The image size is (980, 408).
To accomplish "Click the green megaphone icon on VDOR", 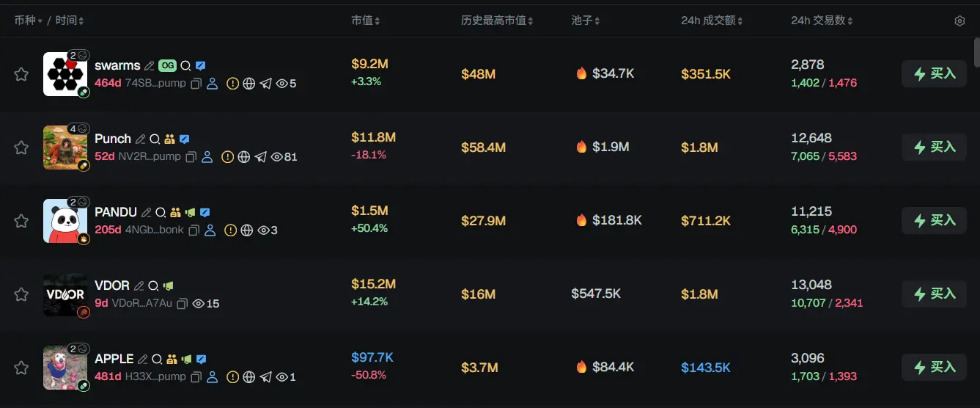I will tap(168, 285).
